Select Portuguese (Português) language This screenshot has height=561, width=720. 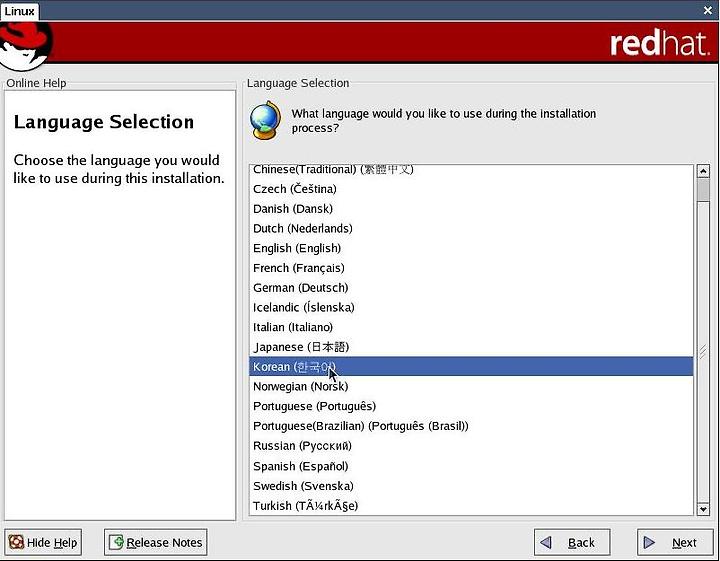coord(471,406)
